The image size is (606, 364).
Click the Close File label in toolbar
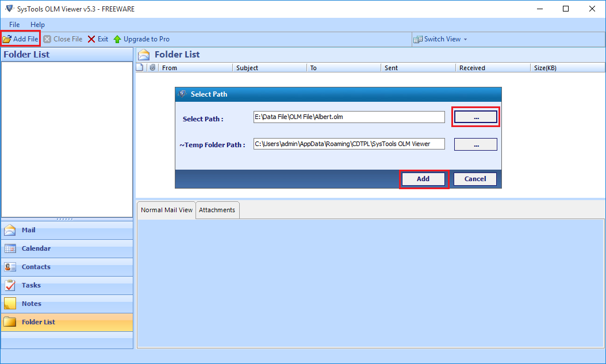68,39
